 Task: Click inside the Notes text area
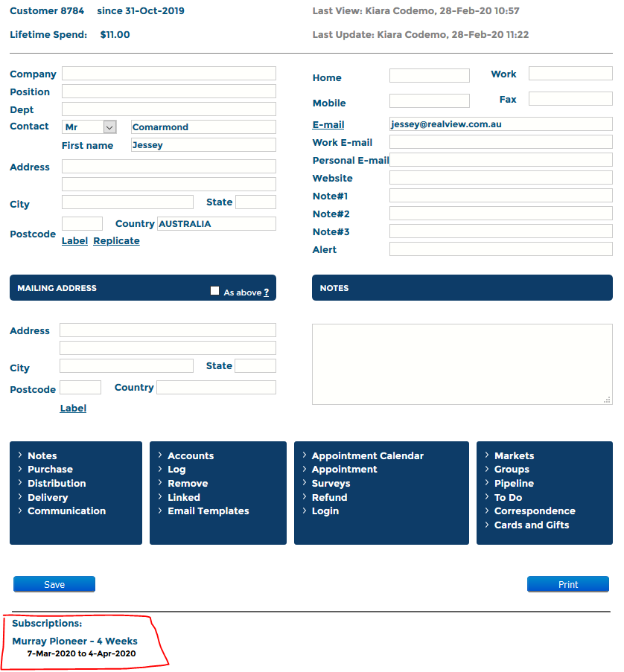tap(462, 365)
